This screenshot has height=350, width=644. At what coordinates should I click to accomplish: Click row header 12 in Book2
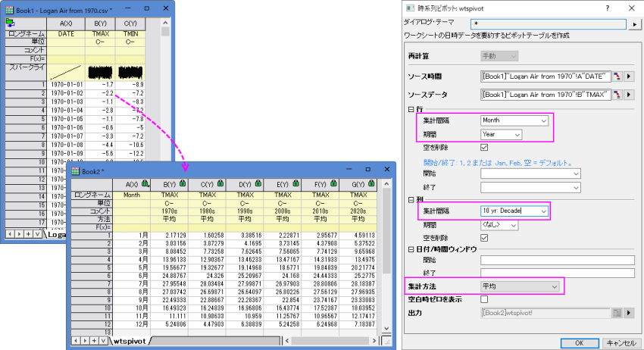coord(91,324)
